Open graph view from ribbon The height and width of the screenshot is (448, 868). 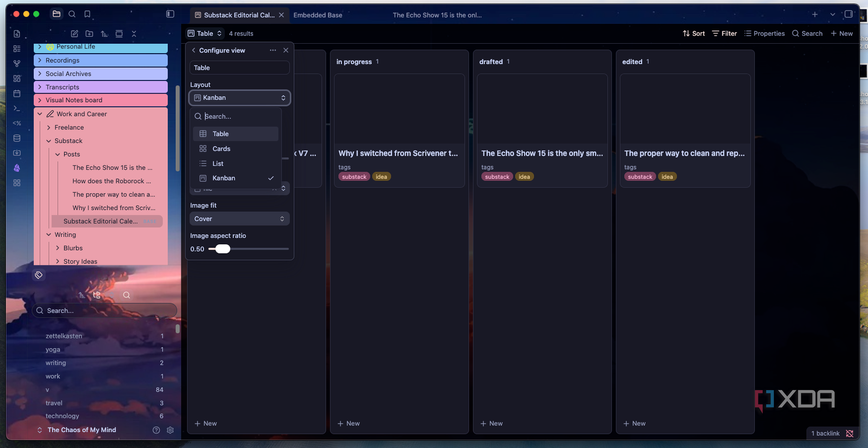(x=17, y=63)
